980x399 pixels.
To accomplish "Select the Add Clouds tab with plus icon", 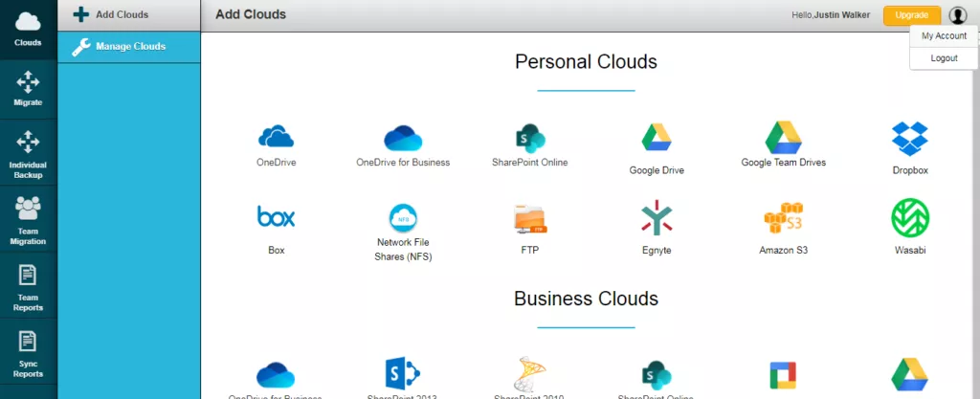I will [x=129, y=14].
